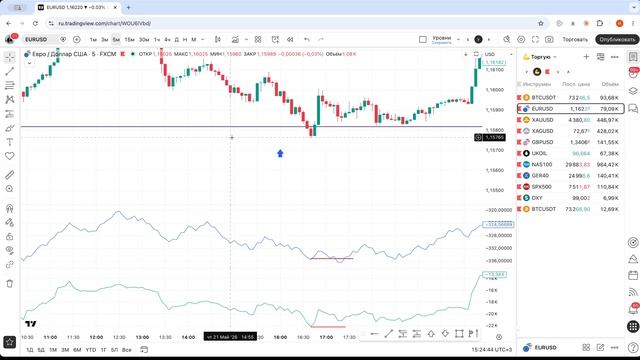Image resolution: width=640 pixels, height=360 pixels.
Task: Remove drawings with the trash icon
Action: [x=10, y=284]
